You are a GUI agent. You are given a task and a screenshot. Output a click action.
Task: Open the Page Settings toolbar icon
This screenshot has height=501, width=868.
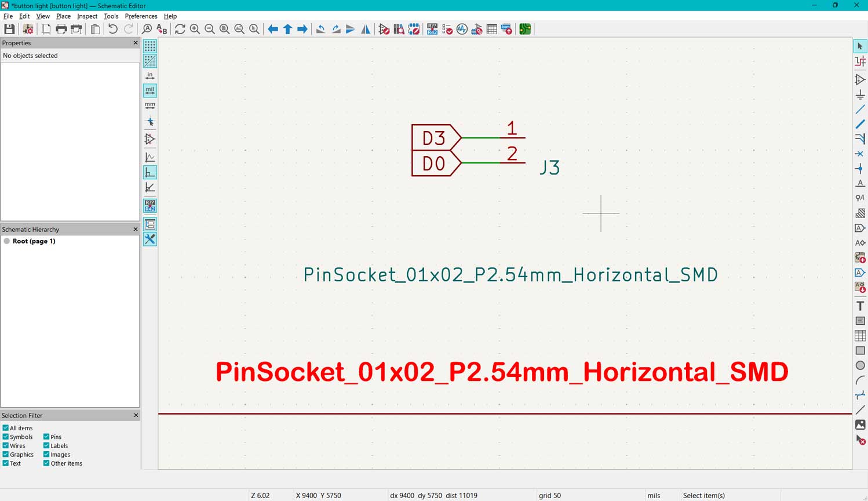(46, 29)
